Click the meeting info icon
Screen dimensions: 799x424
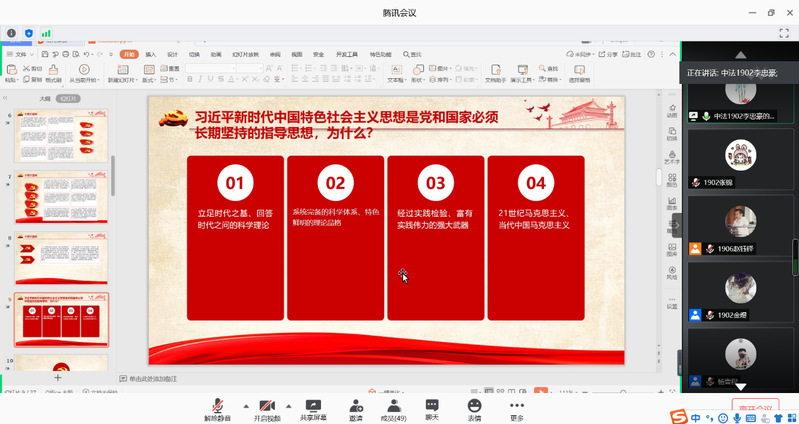pyautogui.click(x=11, y=33)
